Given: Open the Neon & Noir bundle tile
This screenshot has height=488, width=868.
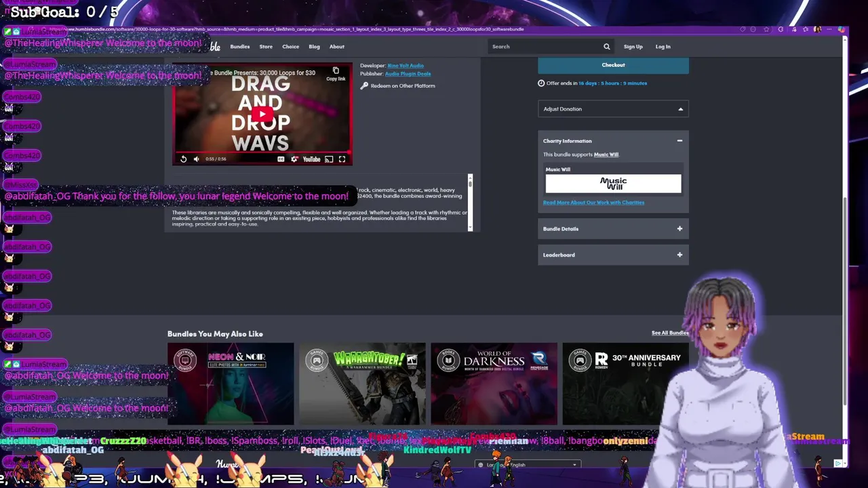Looking at the screenshot, I should point(231,384).
